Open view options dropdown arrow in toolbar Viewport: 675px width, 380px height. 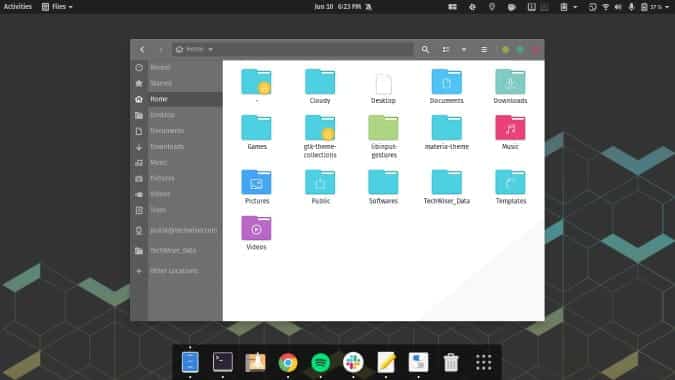[x=464, y=49]
